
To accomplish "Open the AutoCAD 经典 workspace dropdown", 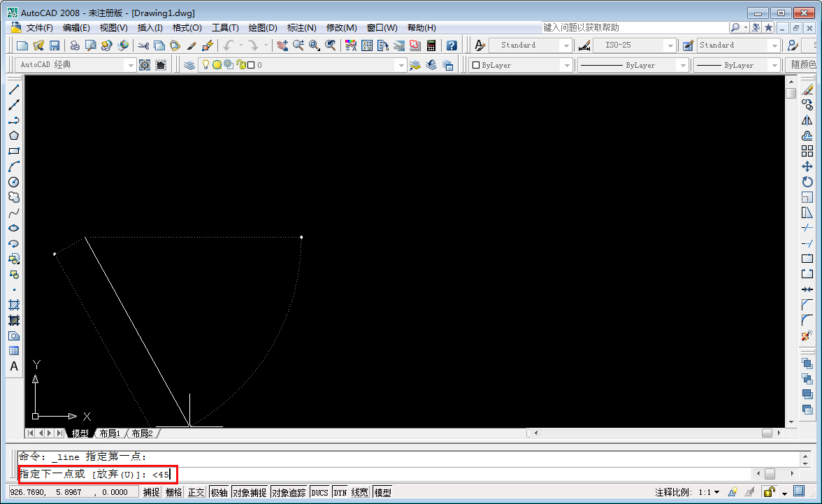I will [131, 64].
